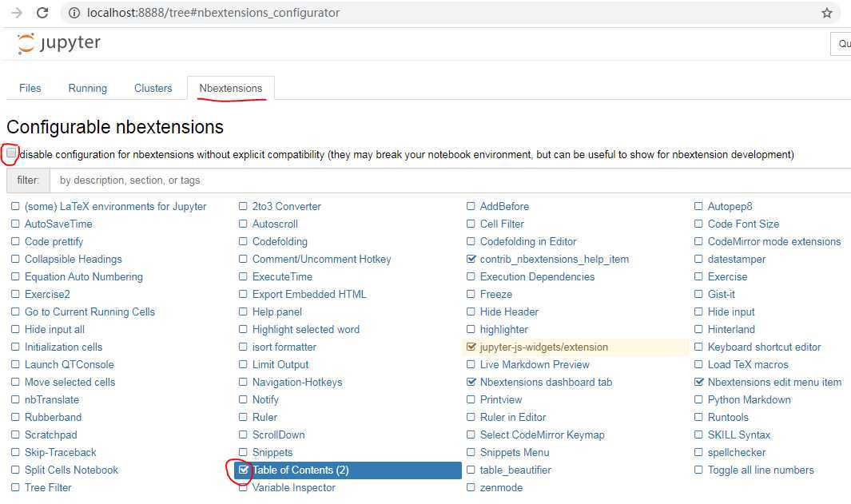Select the Execution Dependencies extension

pyautogui.click(x=537, y=276)
